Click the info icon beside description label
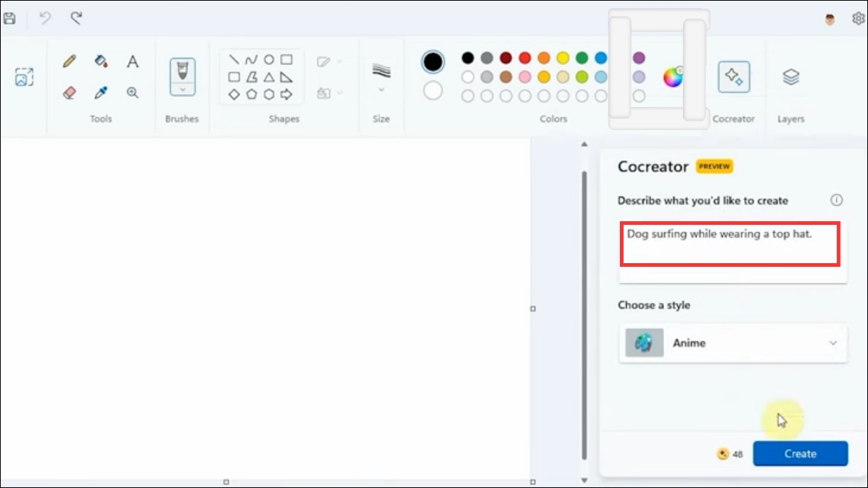 (x=837, y=200)
